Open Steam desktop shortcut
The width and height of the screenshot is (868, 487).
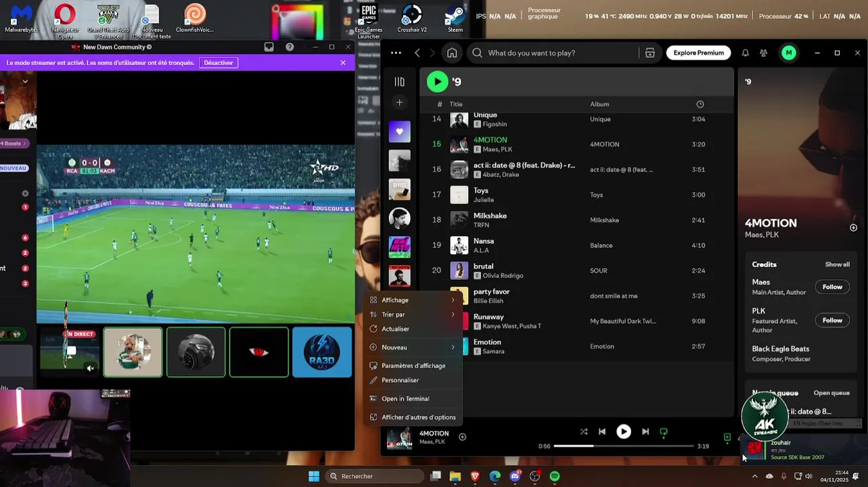pyautogui.click(x=455, y=19)
